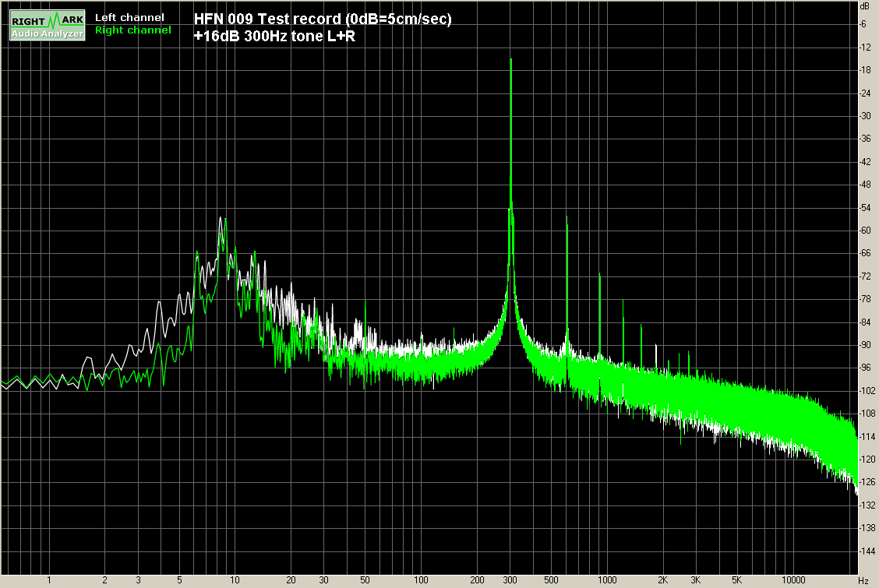The width and height of the screenshot is (879, 588).
Task: Click the 10 Hz frequency axis label
Action: pos(235,580)
